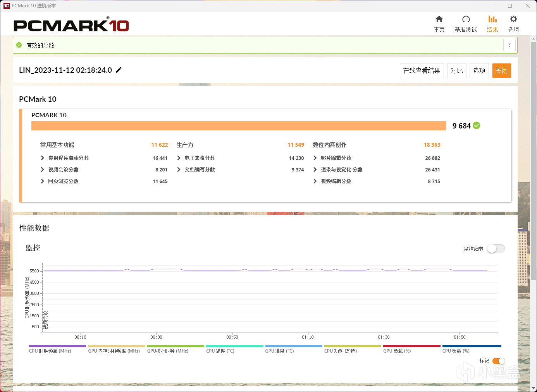
Task: Click the 选项 button beside 对比
Action: [x=479, y=70]
